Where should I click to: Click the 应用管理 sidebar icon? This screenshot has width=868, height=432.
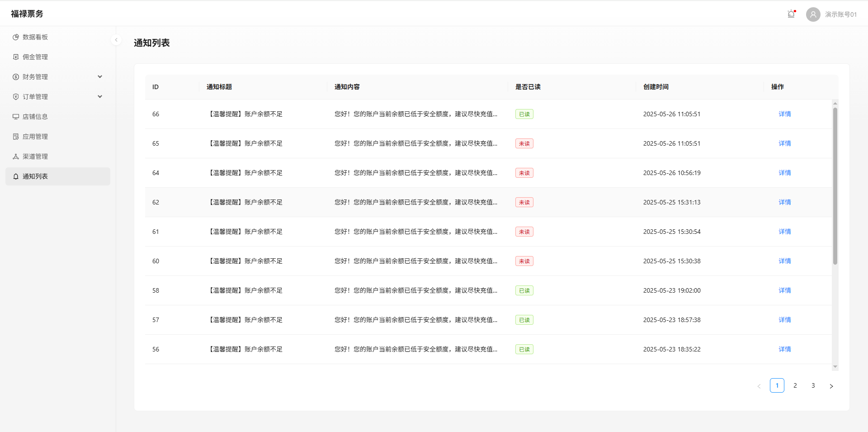tap(16, 137)
